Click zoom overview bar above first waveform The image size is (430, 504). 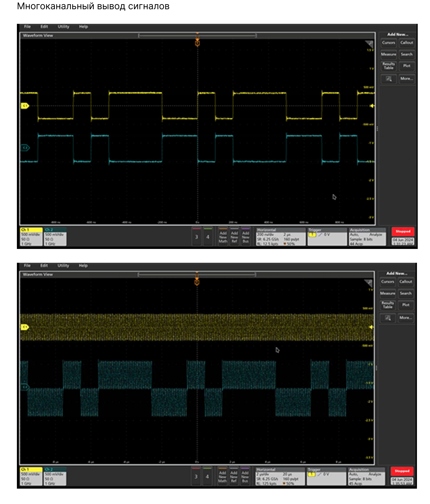197,36
